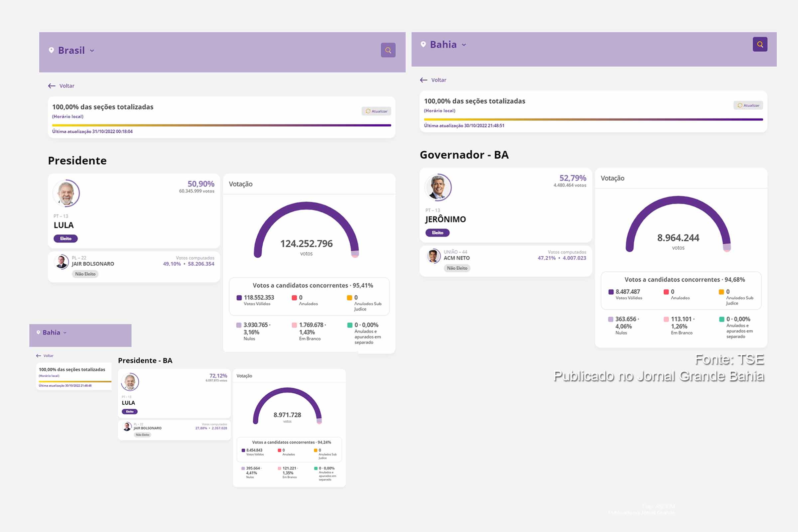Expand the Brasil location dropdown
This screenshot has height=532, width=798.
tap(92, 51)
